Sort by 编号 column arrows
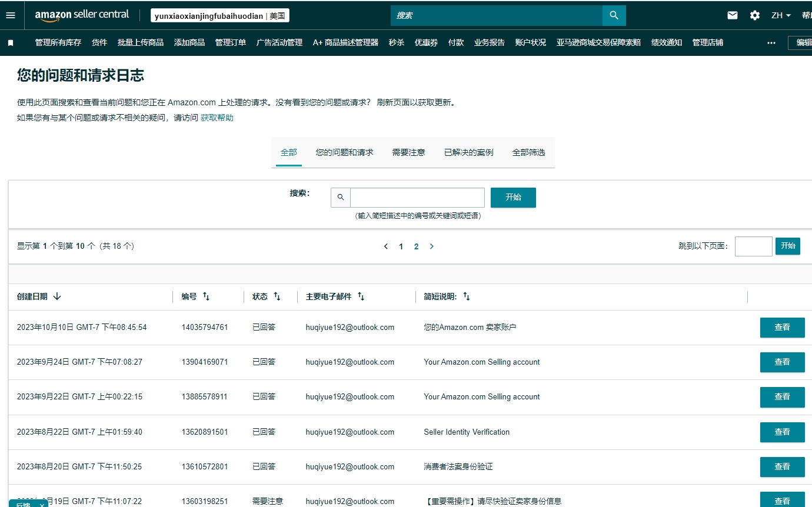812x507 pixels. [x=206, y=296]
